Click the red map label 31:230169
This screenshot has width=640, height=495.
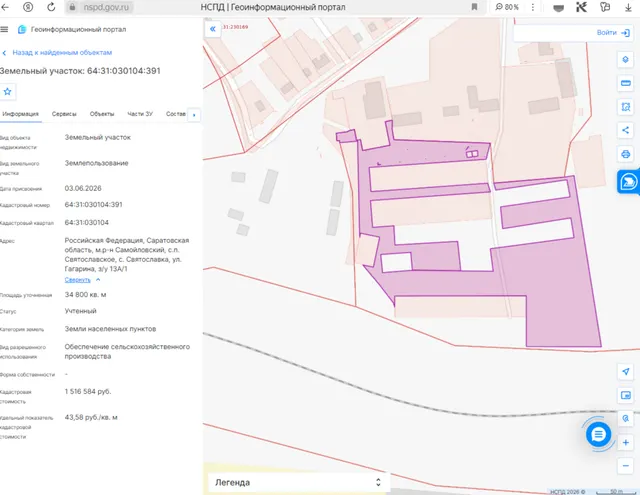[235, 27]
